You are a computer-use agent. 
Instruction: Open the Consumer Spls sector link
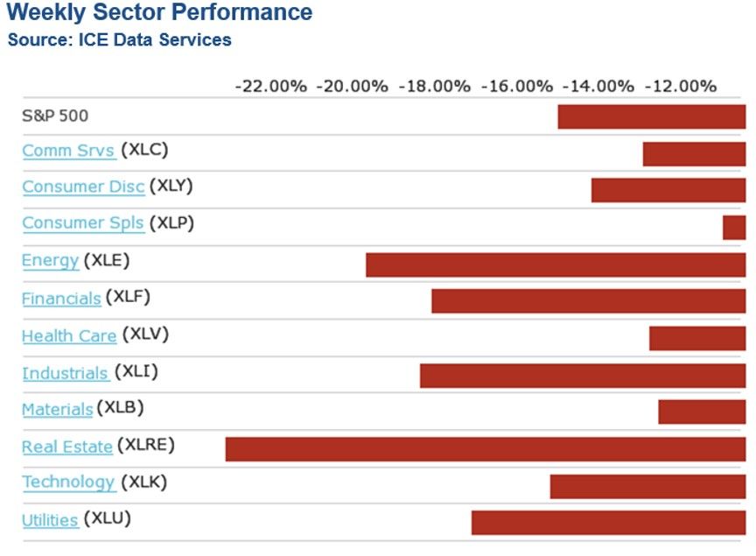82,223
